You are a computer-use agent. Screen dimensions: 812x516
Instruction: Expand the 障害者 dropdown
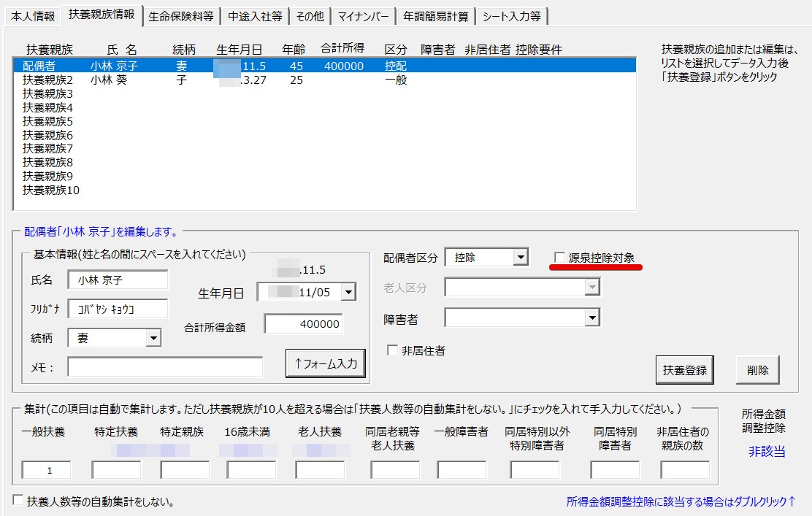592,317
